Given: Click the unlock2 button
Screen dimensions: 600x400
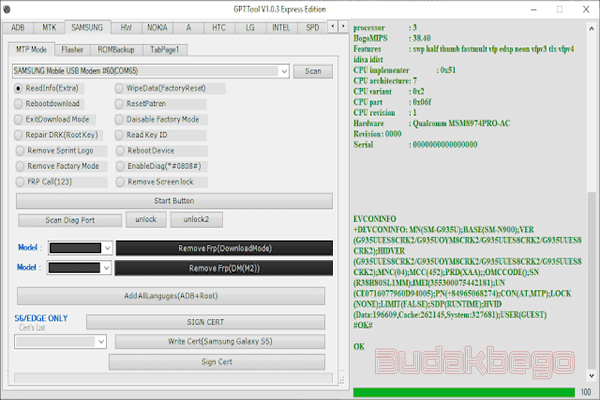Looking at the screenshot, I should [196, 219].
